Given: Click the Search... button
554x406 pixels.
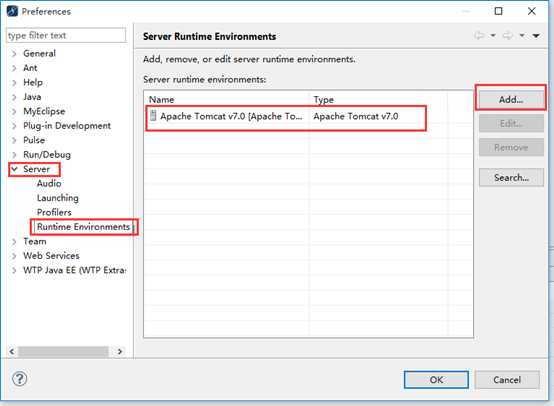Looking at the screenshot, I should coord(511,177).
